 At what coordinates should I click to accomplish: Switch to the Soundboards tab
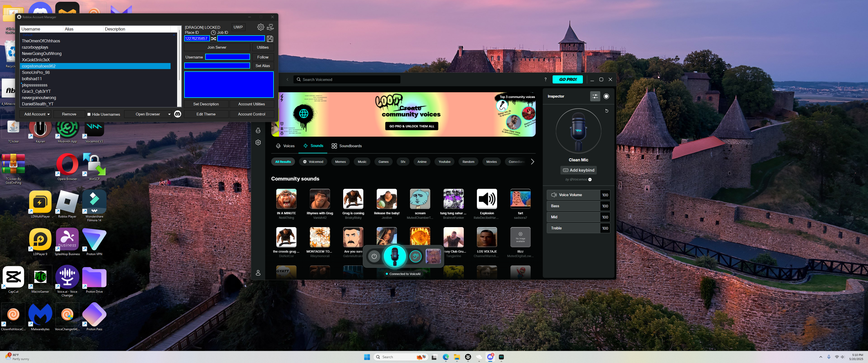tap(346, 146)
